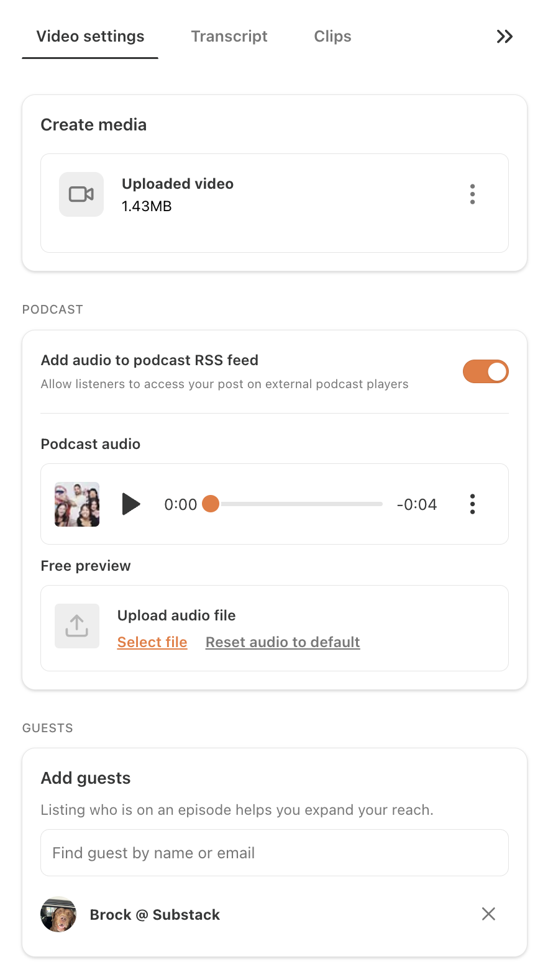Switch to the Transcript tab

click(x=229, y=36)
